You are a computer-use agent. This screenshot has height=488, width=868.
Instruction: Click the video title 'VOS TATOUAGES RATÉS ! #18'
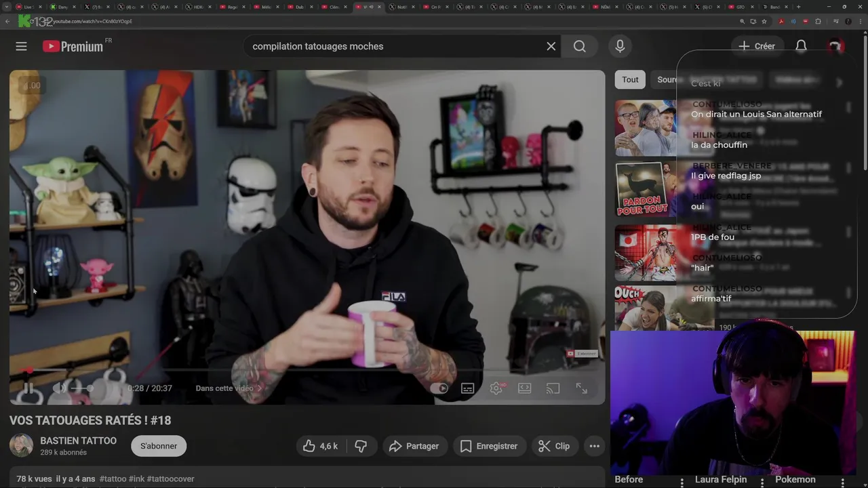pyautogui.click(x=90, y=420)
